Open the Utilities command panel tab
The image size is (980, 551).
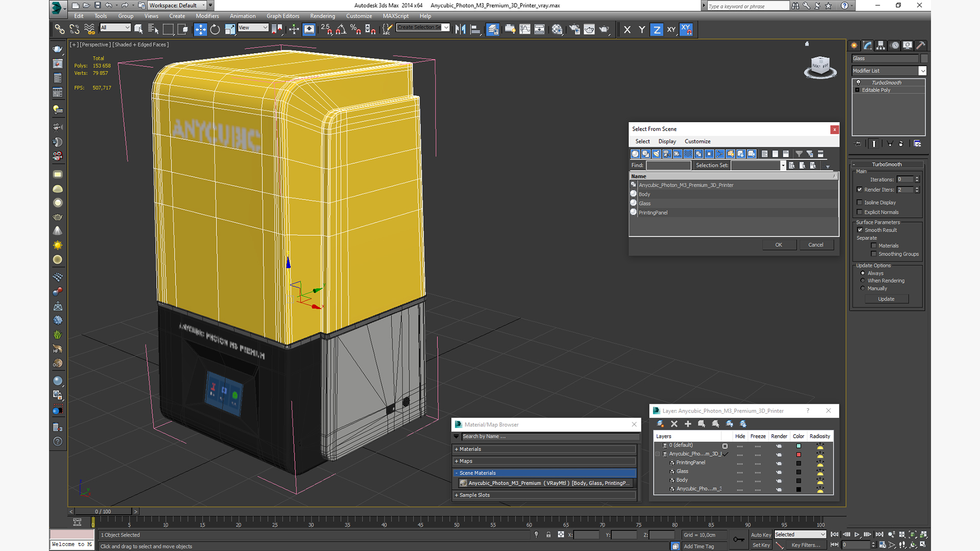tap(920, 45)
